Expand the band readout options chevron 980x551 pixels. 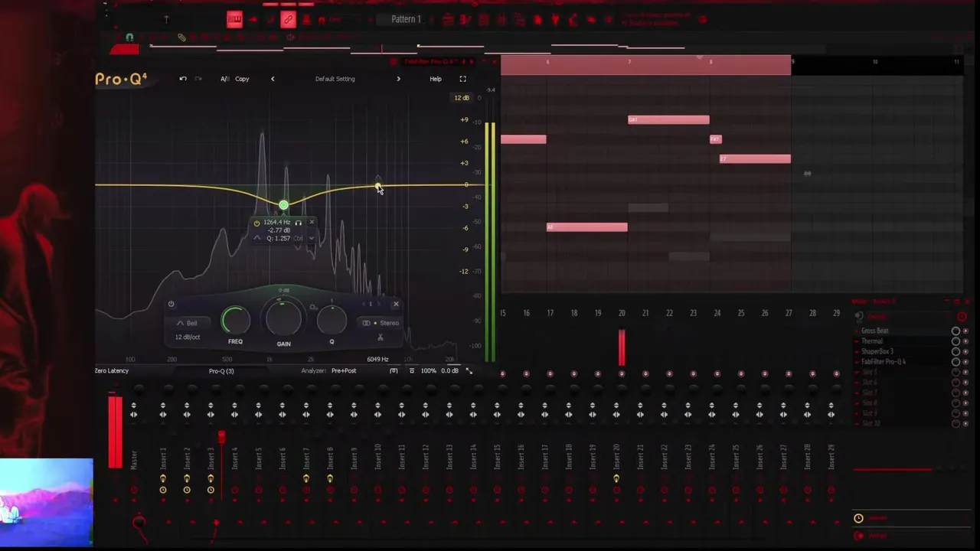click(312, 238)
